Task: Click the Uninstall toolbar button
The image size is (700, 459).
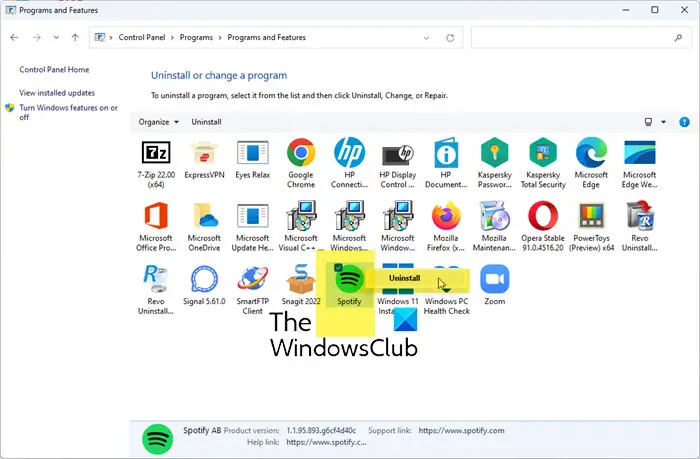Action: click(x=206, y=122)
